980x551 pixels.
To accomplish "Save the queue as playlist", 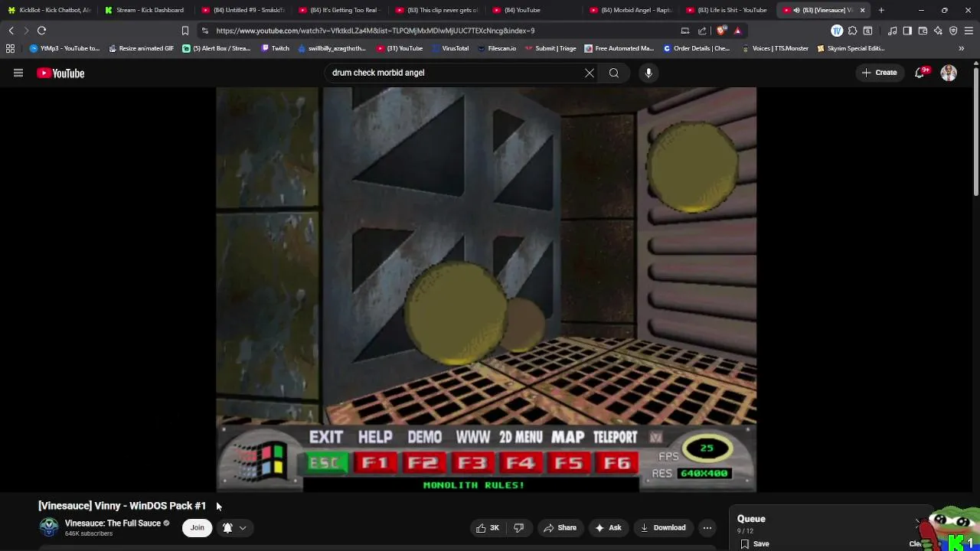I will pyautogui.click(x=755, y=544).
